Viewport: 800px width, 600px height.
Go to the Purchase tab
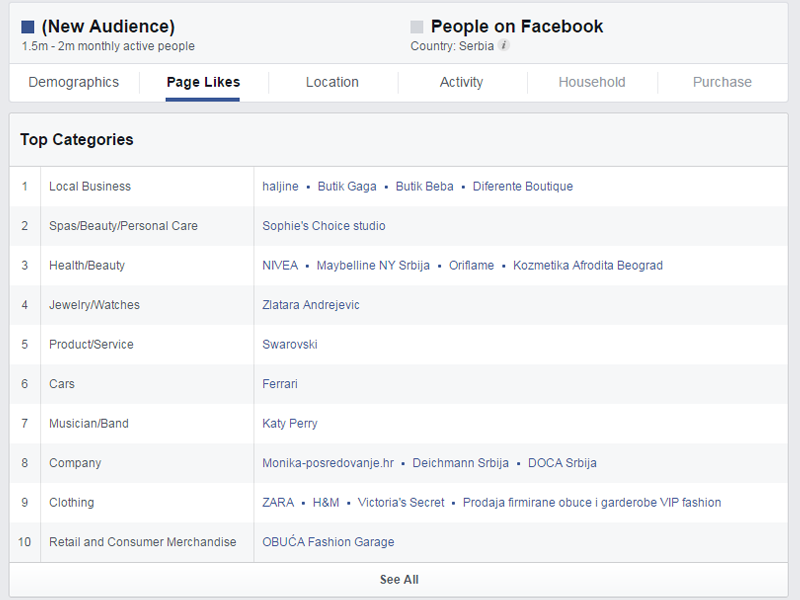pyautogui.click(x=722, y=82)
